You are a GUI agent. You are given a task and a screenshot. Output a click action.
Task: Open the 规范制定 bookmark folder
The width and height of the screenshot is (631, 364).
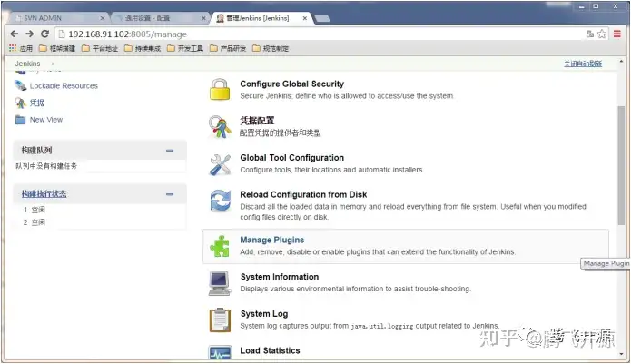271,48
